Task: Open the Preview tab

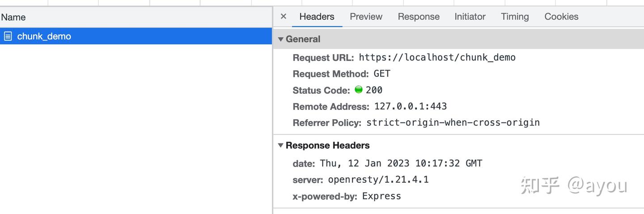Action: [366, 17]
